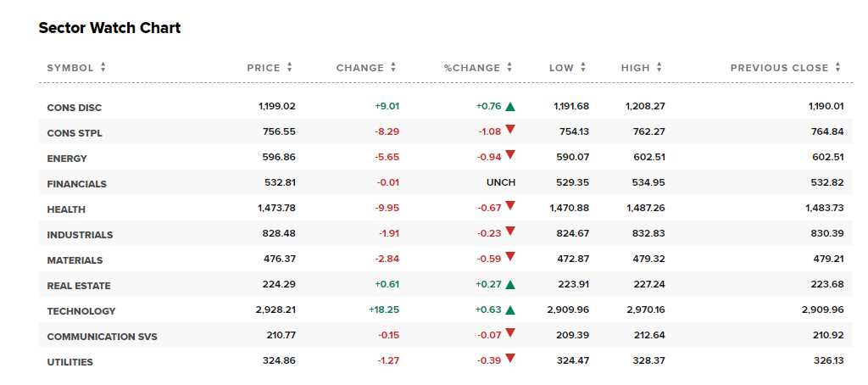Click the MATERIALS sector symbol
Screen dimensions: 868x385
(75, 260)
